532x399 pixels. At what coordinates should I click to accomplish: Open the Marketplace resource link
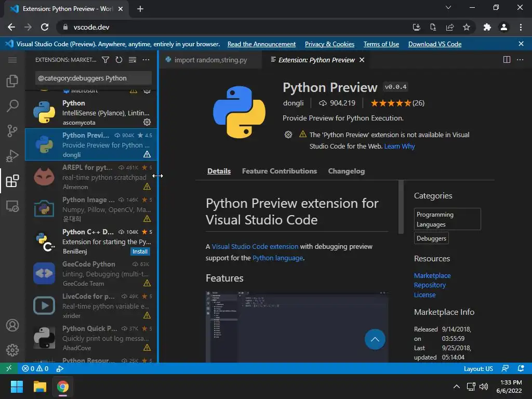tap(432, 275)
